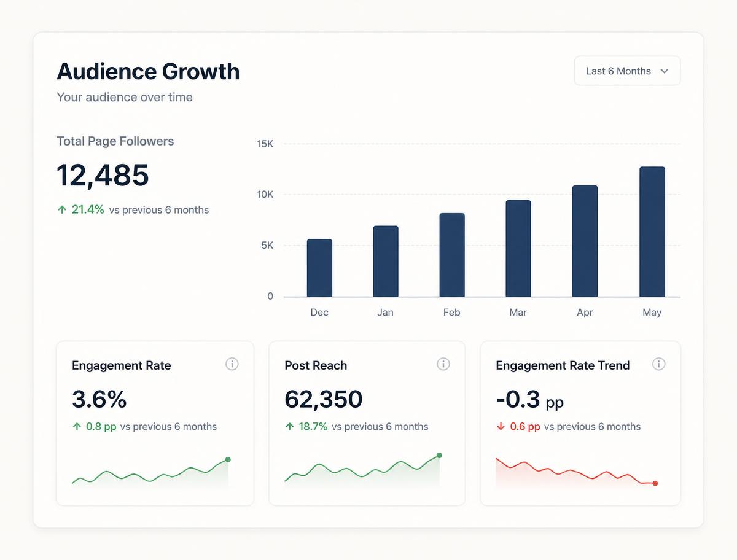Image resolution: width=737 pixels, height=560 pixels.
Task: Click the red 0.6 pp change value
Action: tap(525, 427)
